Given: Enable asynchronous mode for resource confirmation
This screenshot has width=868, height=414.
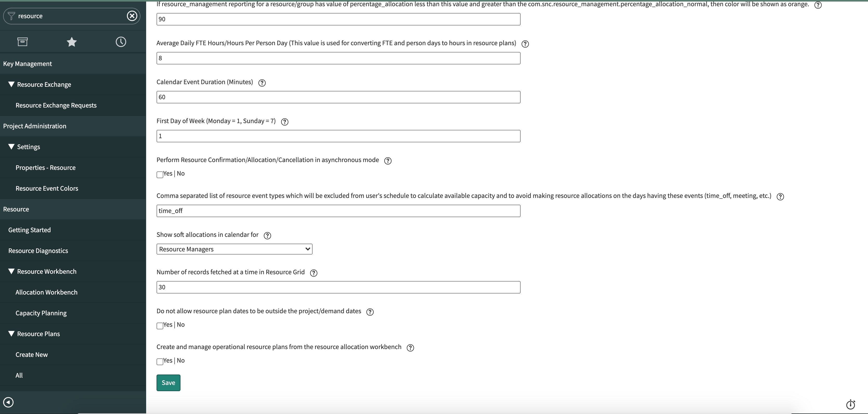Looking at the screenshot, I should click(160, 174).
